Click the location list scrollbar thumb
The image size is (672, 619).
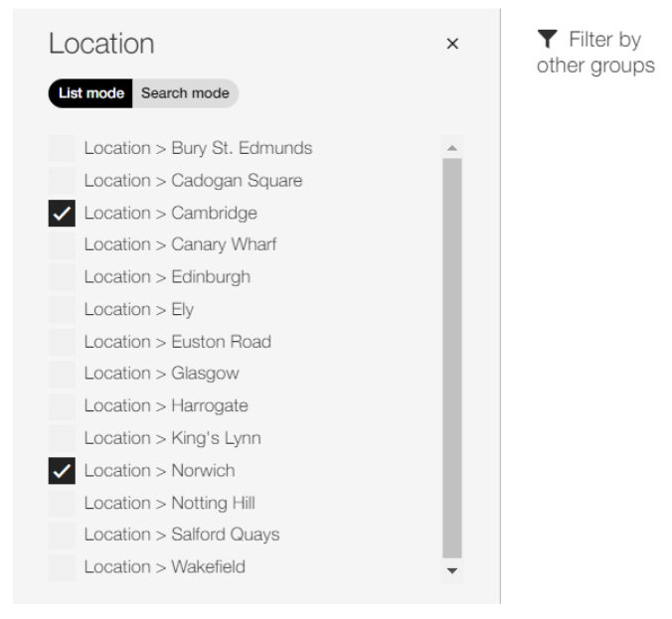(x=451, y=358)
